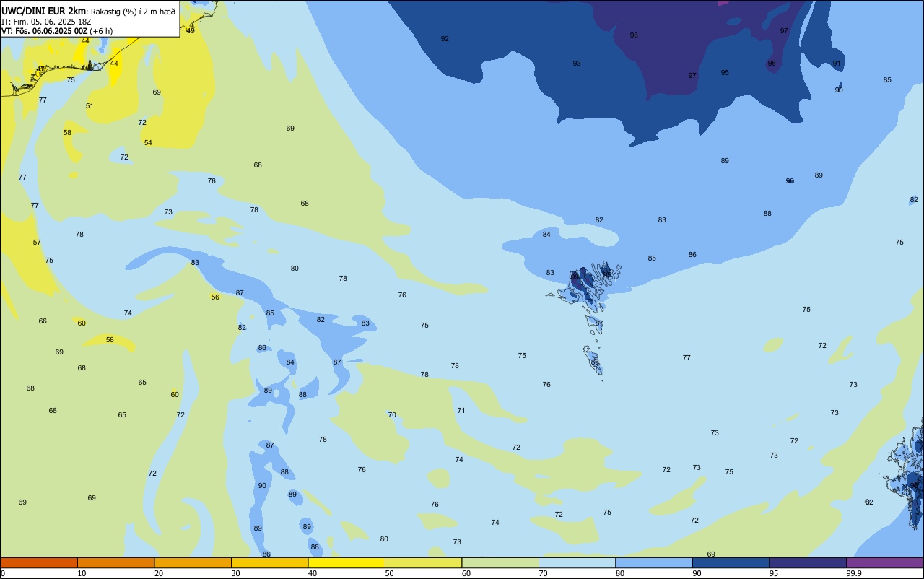
Task: Click the humidity value 51
Action: pos(90,106)
